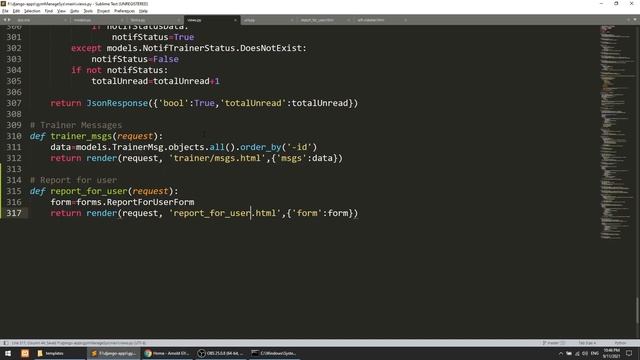Switch to Chrome Home window in taskbar

tap(167, 353)
